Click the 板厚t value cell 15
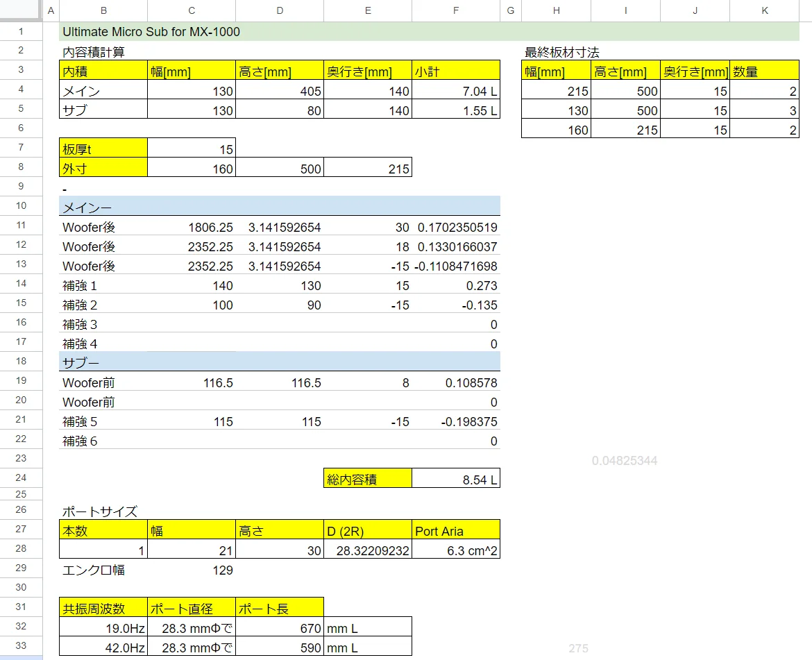Image resolution: width=812 pixels, height=660 pixels. (192, 149)
